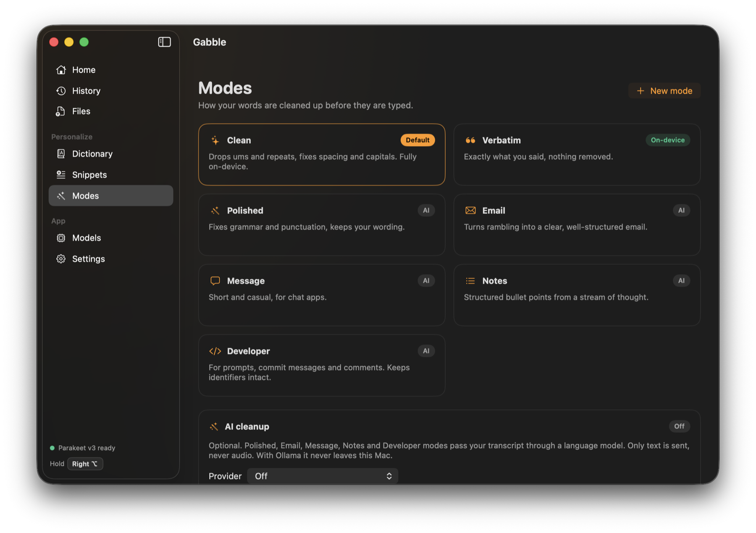756x533 pixels.
Task: Click the Dictionary book icon
Action: [x=61, y=154]
